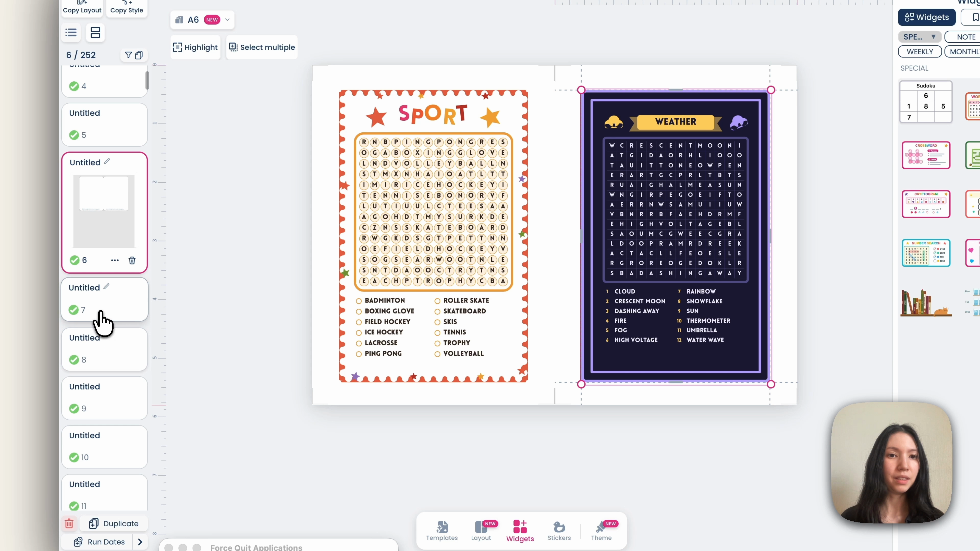980x551 pixels.
Task: Select Cryptogram widget thumbnail
Action: pos(926,204)
